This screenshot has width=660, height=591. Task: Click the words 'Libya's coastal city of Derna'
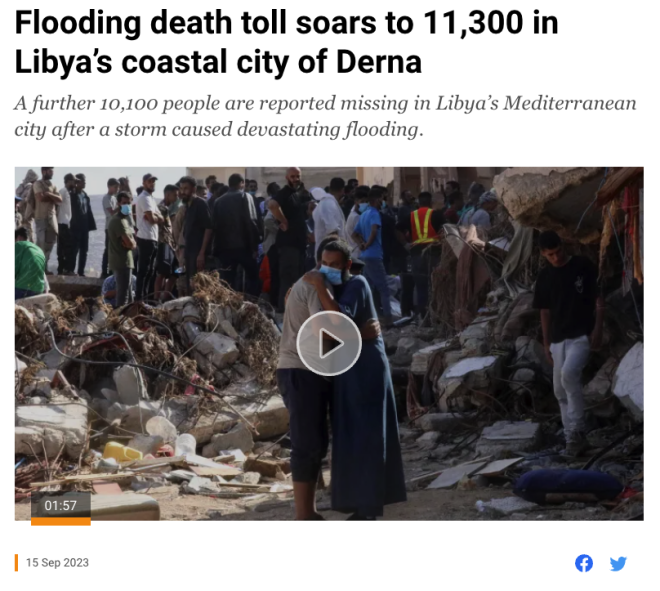click(218, 61)
